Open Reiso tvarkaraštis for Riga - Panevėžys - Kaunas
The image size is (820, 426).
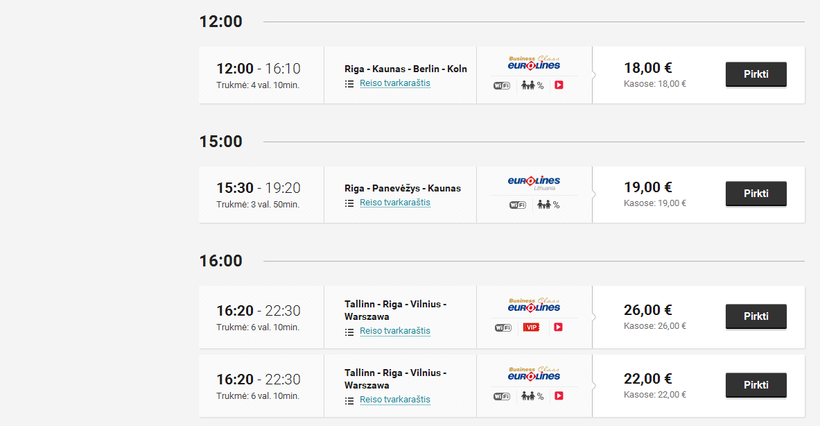(395, 202)
